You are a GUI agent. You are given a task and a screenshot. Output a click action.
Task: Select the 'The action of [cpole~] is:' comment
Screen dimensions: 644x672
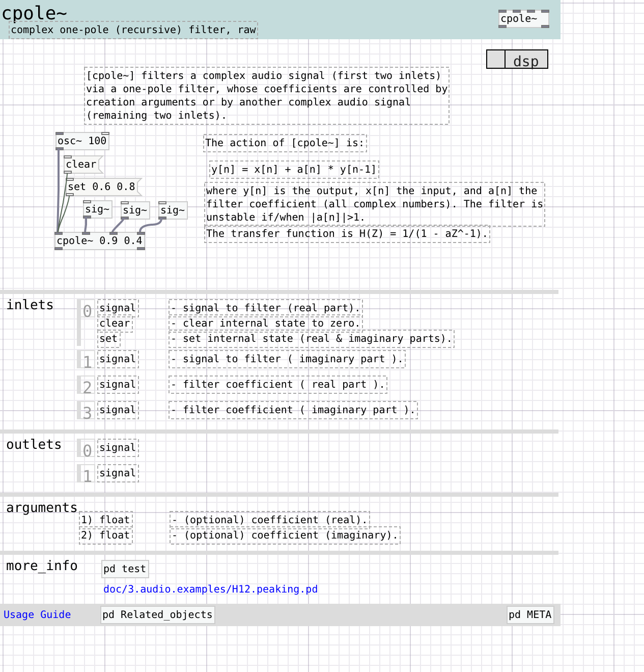(285, 143)
